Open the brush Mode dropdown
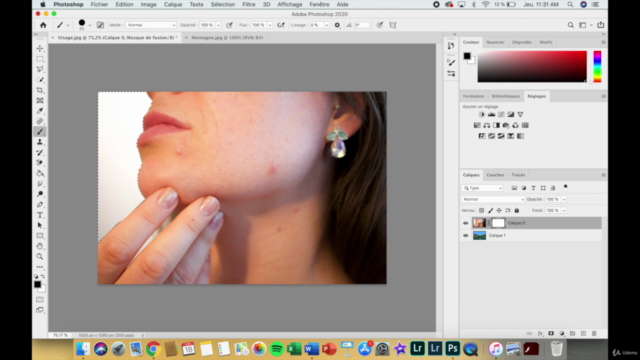Screen dimensions: 640x360 (151, 25)
